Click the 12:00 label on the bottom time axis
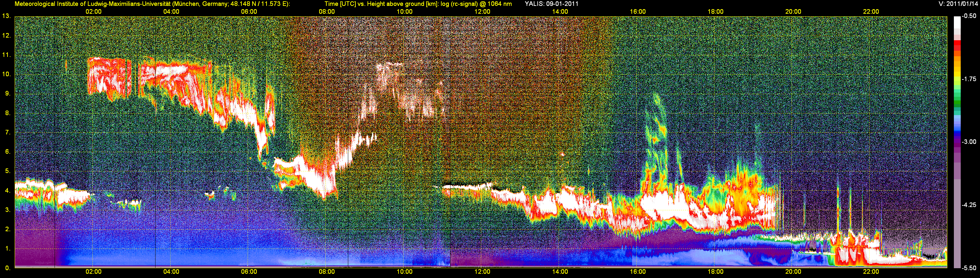The height and width of the screenshot is (278, 980). pyautogui.click(x=482, y=272)
